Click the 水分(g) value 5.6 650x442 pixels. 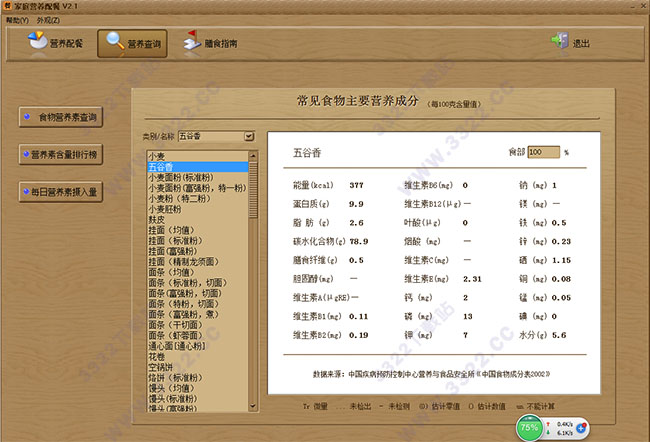click(x=559, y=335)
